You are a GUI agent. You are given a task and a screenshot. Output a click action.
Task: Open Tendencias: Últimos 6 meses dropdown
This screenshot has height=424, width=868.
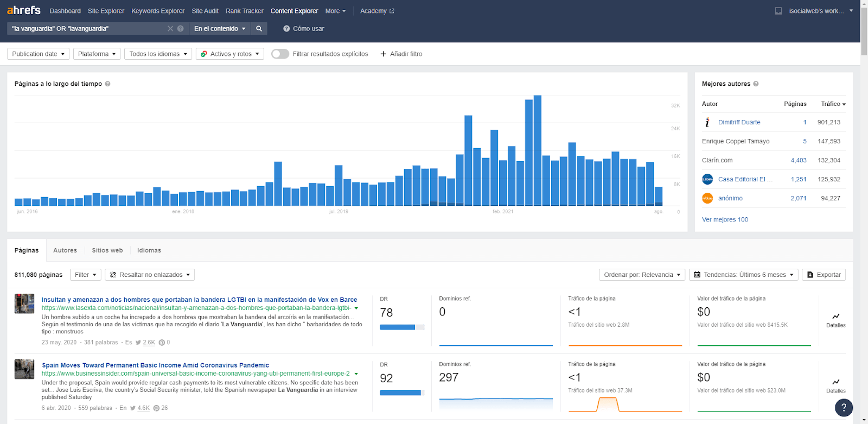pyautogui.click(x=743, y=275)
